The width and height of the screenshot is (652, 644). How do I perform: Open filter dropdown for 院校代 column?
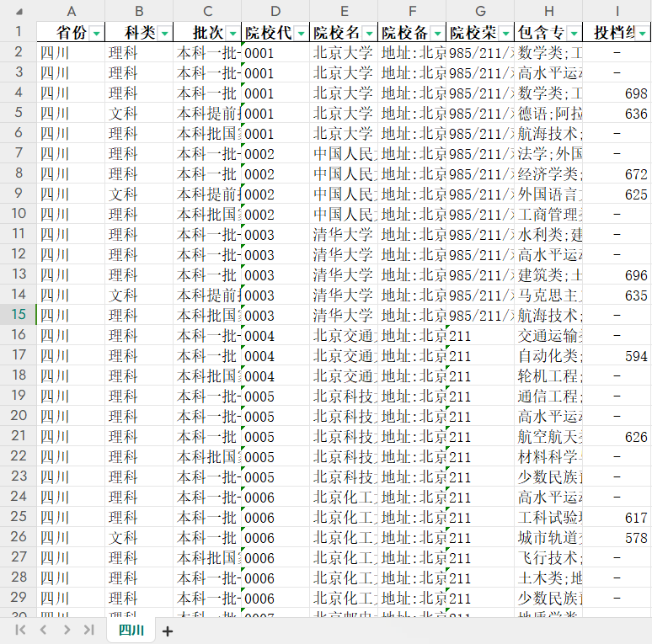(x=301, y=33)
